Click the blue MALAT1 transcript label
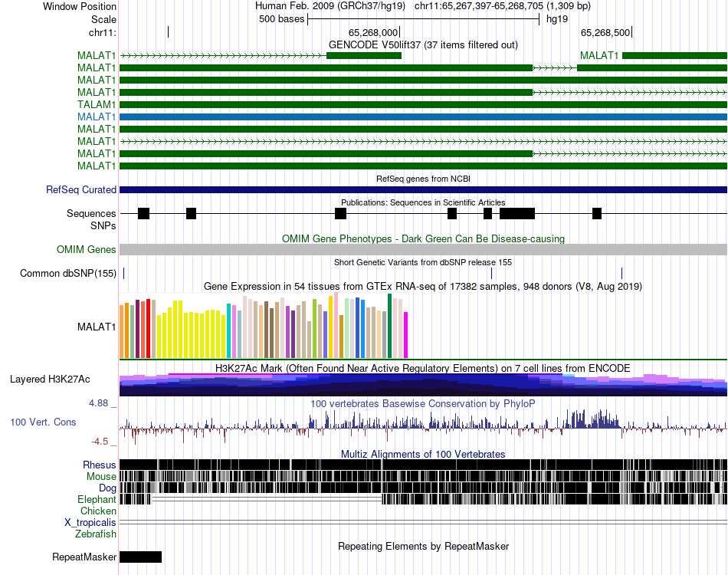This screenshot has width=728, height=575. coord(97,117)
